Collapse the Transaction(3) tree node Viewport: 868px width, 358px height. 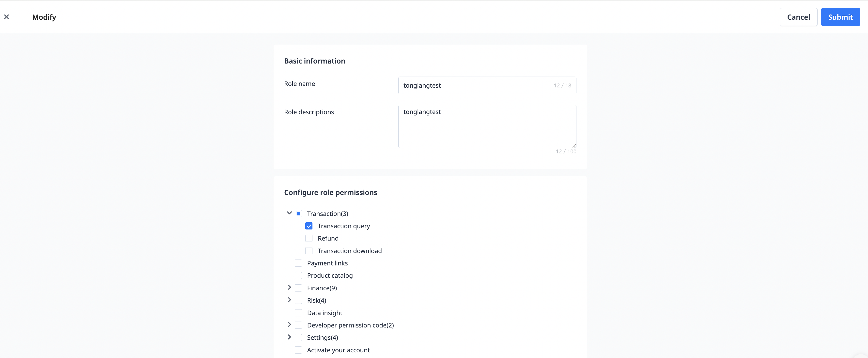tap(289, 213)
